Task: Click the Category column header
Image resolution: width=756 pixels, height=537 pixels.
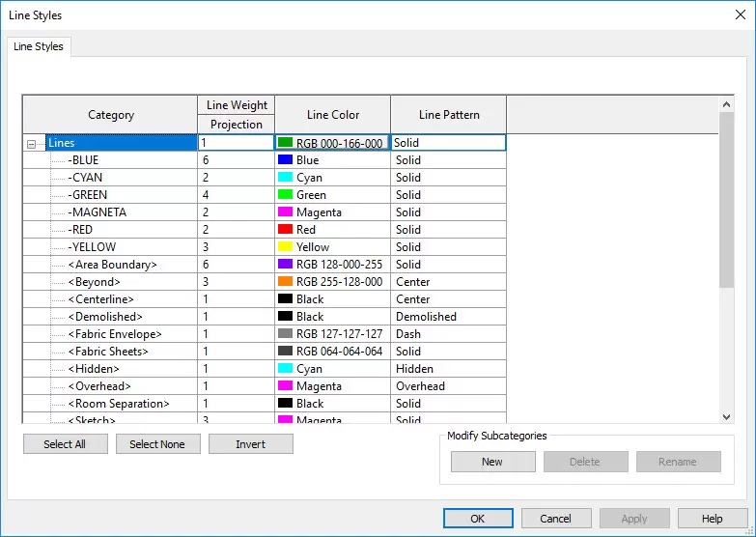Action: tap(110, 115)
